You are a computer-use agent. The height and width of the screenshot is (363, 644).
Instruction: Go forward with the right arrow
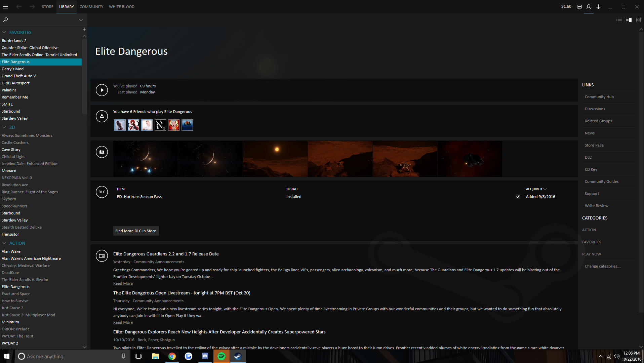(32, 7)
